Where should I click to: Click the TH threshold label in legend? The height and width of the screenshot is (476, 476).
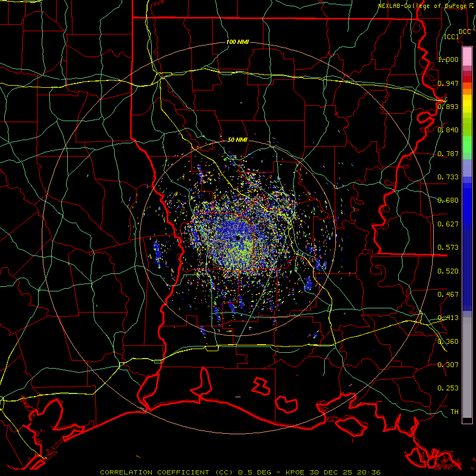click(x=454, y=412)
